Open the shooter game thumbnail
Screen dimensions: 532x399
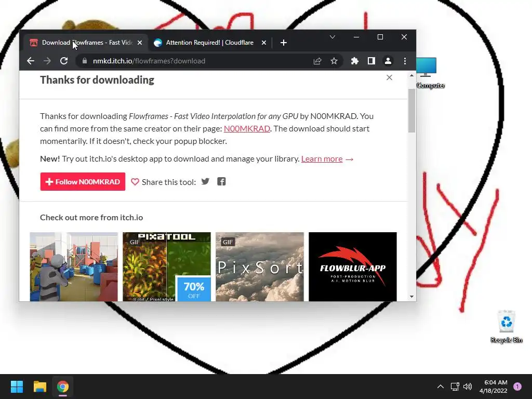click(74, 267)
